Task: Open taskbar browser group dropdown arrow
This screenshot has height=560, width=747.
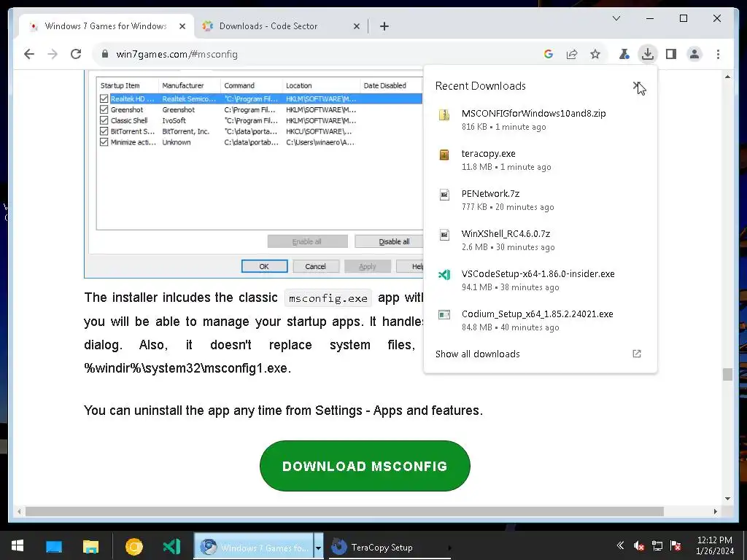Action: click(318, 547)
